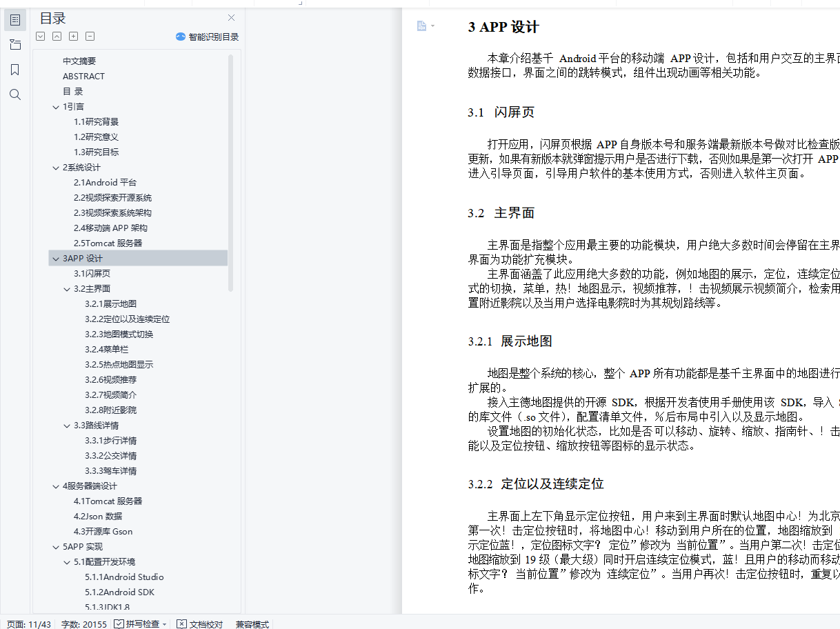Viewport: 840px width, 629px height.
Task: Click the expand-down level icon in outline toolbar
Action: click(41, 37)
